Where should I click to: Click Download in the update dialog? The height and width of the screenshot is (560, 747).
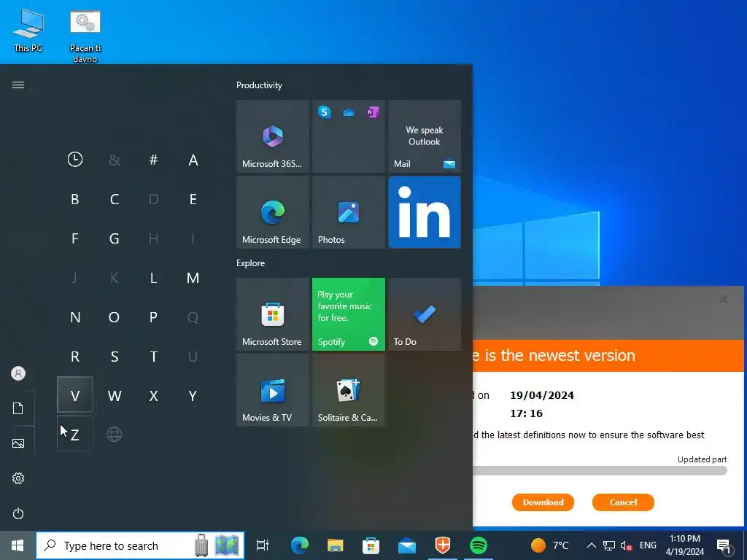(543, 502)
